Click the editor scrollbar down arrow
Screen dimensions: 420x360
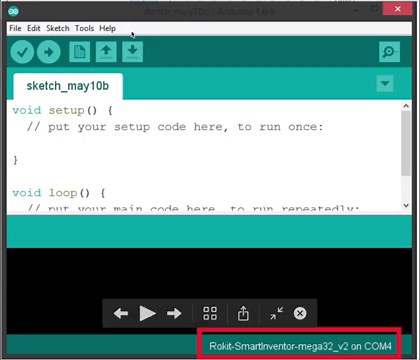[x=406, y=205]
